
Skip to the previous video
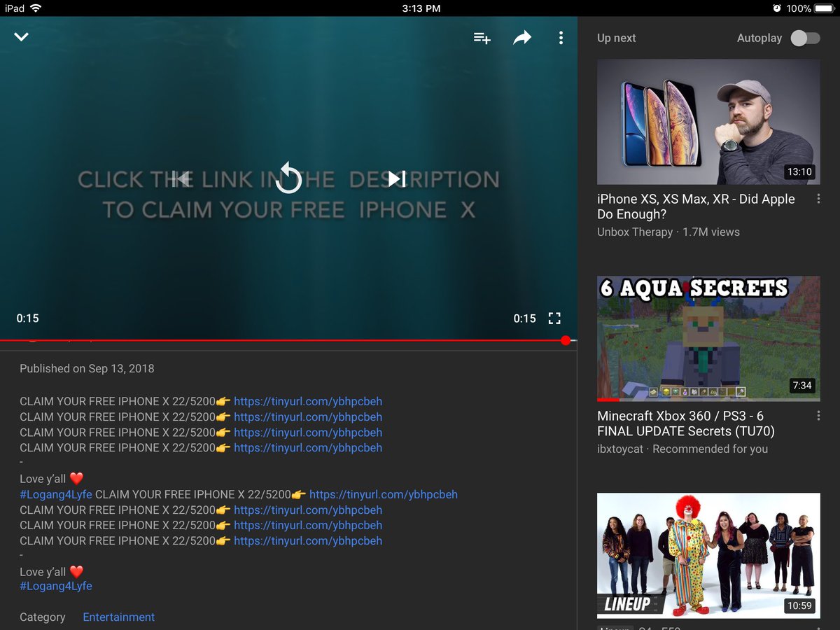(180, 178)
